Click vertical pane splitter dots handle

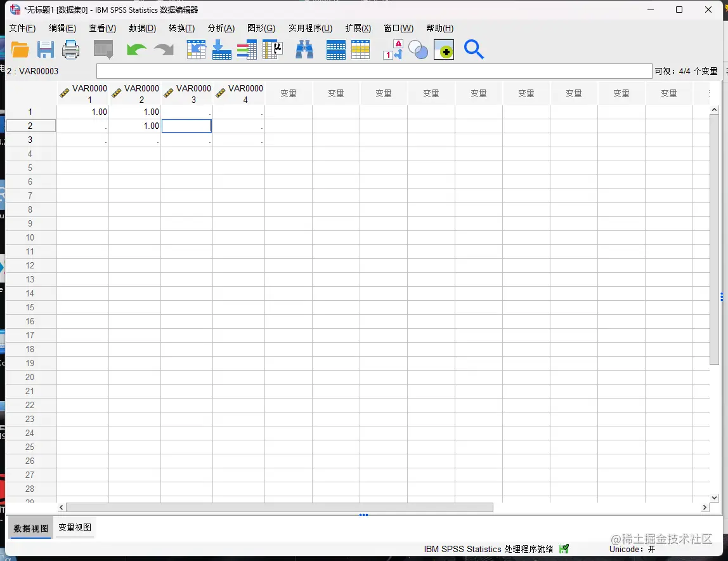click(722, 296)
